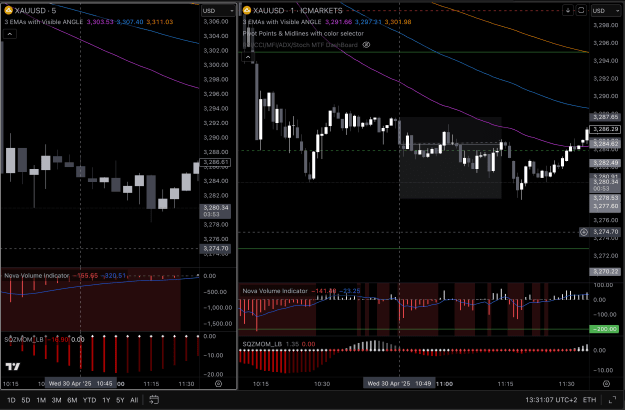Click the 3,270.22 price label on right axis
This screenshot has width=625, height=410.
click(x=605, y=272)
